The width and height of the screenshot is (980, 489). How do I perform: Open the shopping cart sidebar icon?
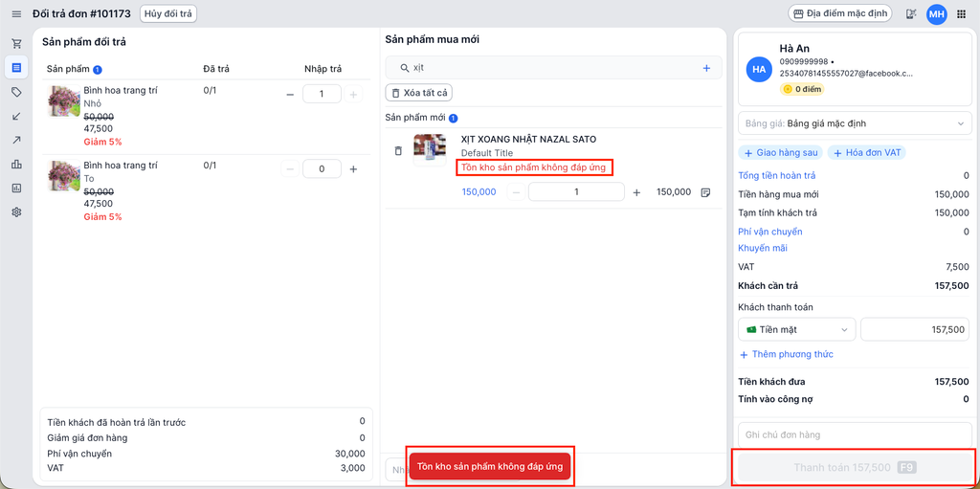(16, 44)
